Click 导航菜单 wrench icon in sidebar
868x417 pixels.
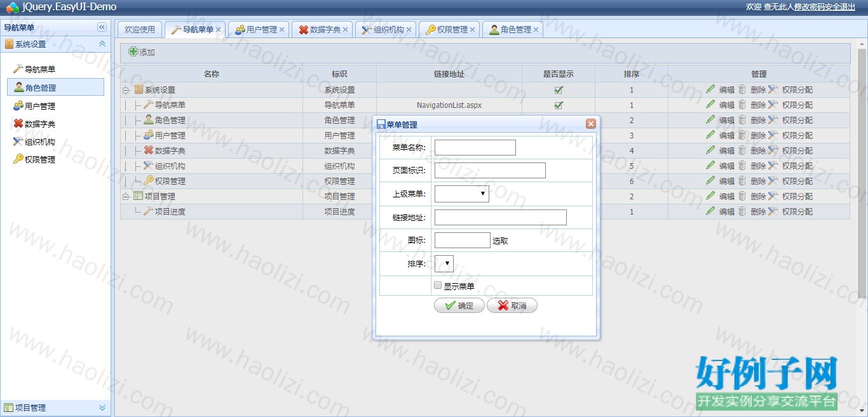[18, 69]
